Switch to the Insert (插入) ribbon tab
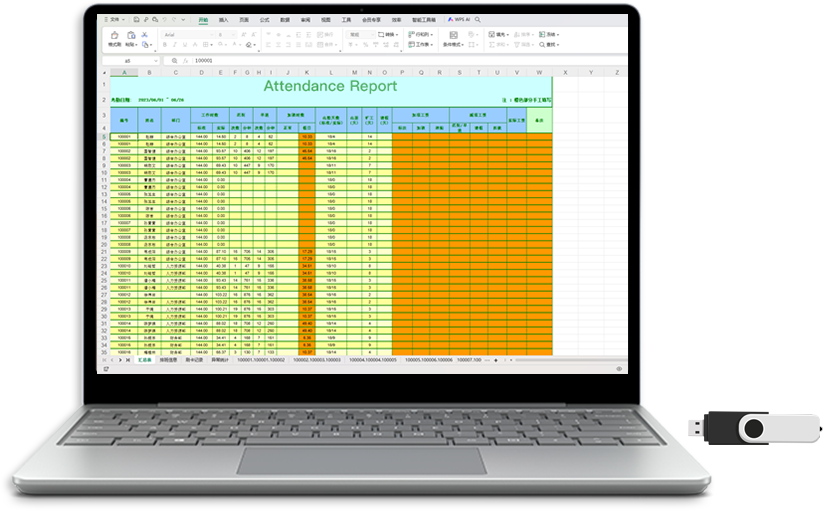This screenshot has width=823, height=511. (223, 19)
